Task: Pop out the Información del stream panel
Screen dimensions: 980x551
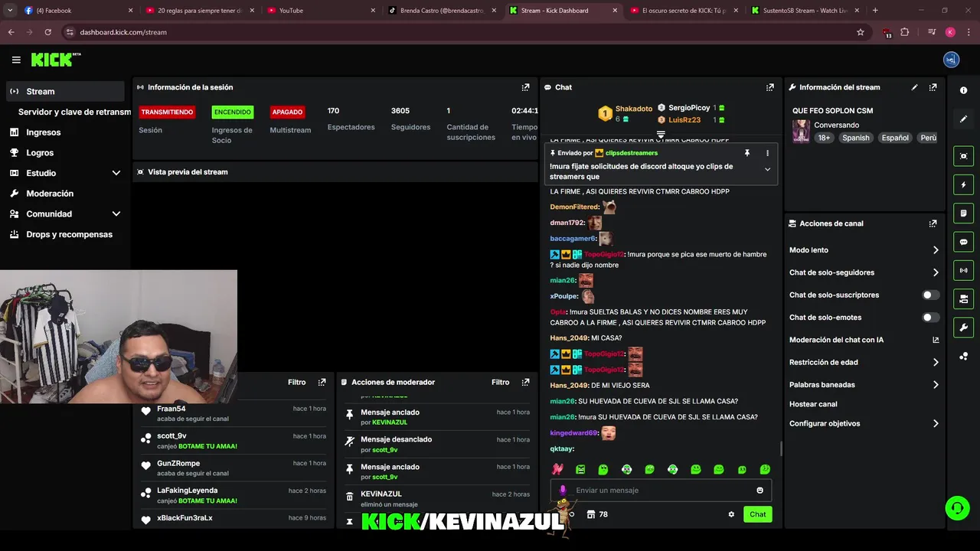Action: (933, 87)
